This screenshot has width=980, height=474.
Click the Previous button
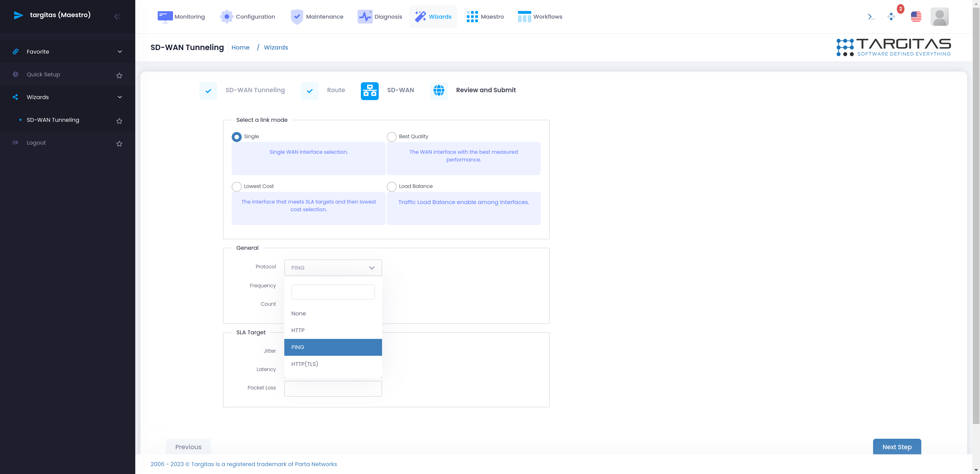pyautogui.click(x=188, y=446)
